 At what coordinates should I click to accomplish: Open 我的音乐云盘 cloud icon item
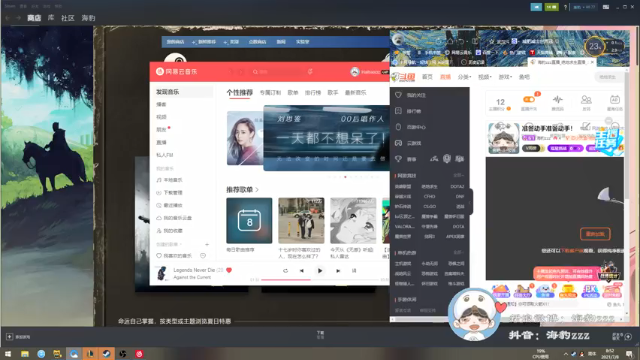click(174, 218)
